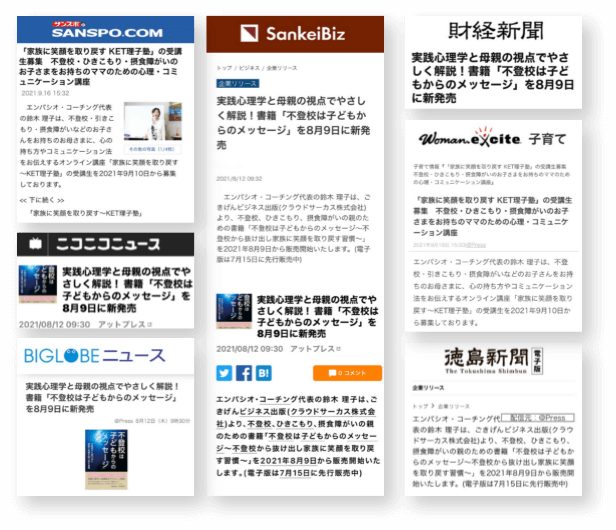The height and width of the screenshot is (530, 616).
Task: Open the アットプレス source link under Niconico
Action: pyautogui.click(x=120, y=323)
